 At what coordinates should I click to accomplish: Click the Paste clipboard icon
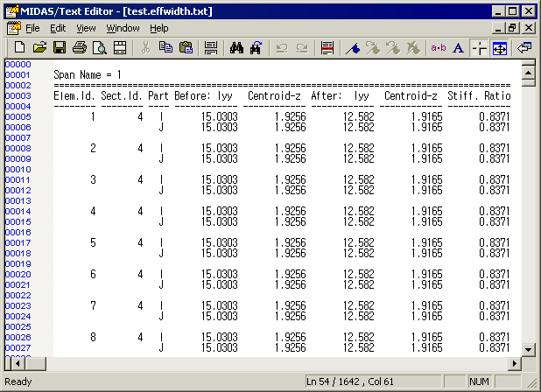pos(186,47)
